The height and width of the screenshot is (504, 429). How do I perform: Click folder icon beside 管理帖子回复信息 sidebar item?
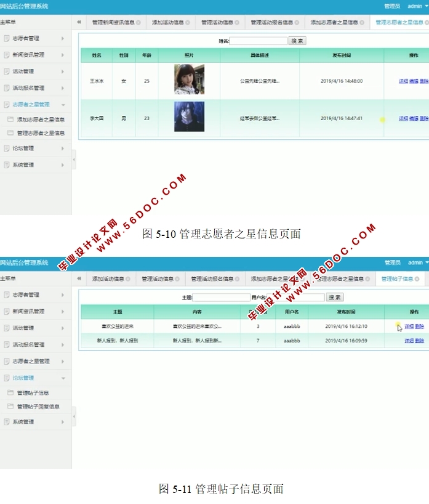point(10,406)
